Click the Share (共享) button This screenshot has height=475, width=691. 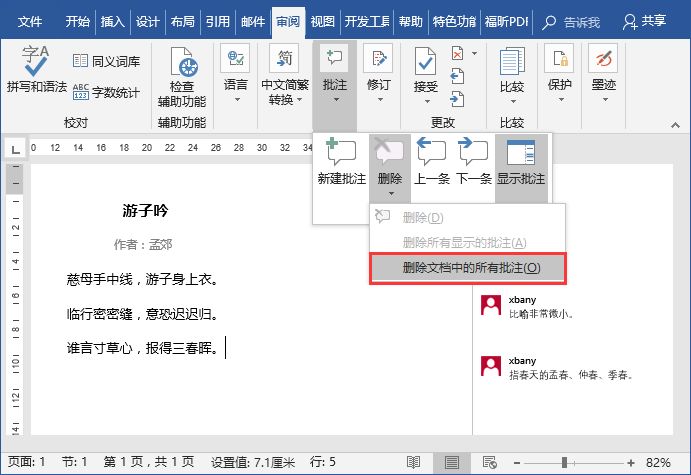(x=644, y=21)
